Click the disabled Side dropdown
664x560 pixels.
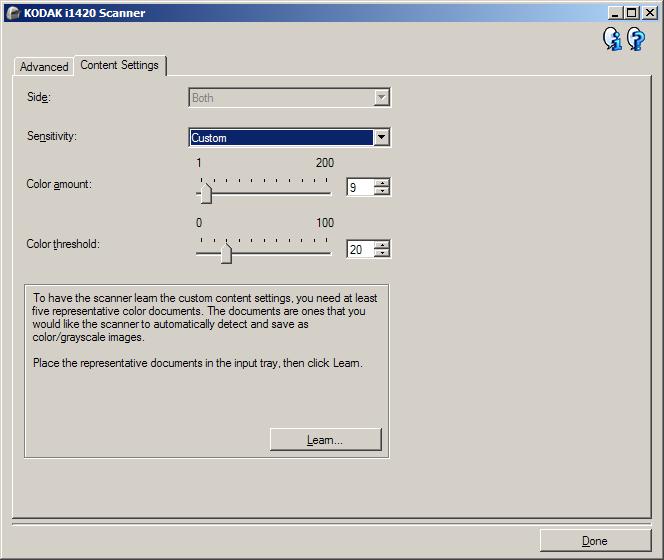coord(289,97)
